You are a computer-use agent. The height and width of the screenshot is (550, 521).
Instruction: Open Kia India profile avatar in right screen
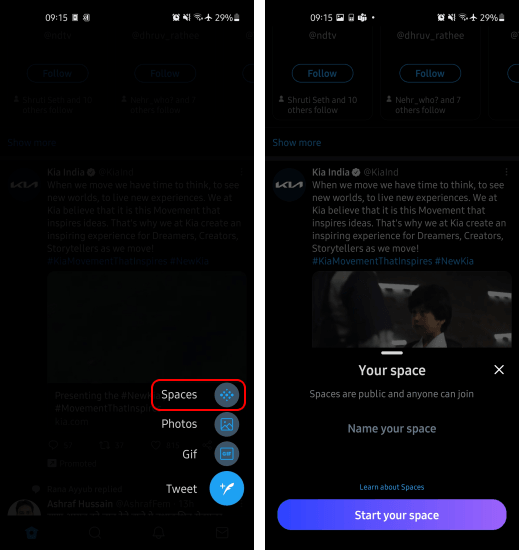[x=289, y=185]
